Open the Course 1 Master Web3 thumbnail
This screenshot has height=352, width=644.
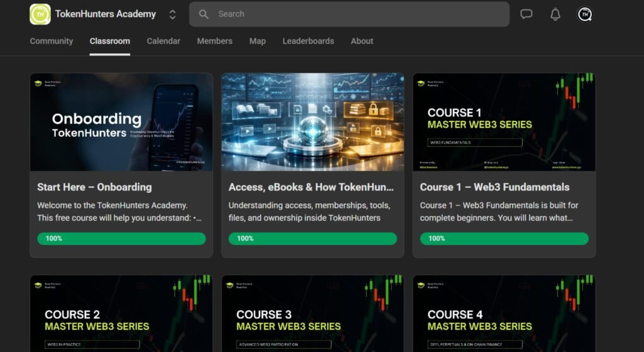click(x=504, y=122)
